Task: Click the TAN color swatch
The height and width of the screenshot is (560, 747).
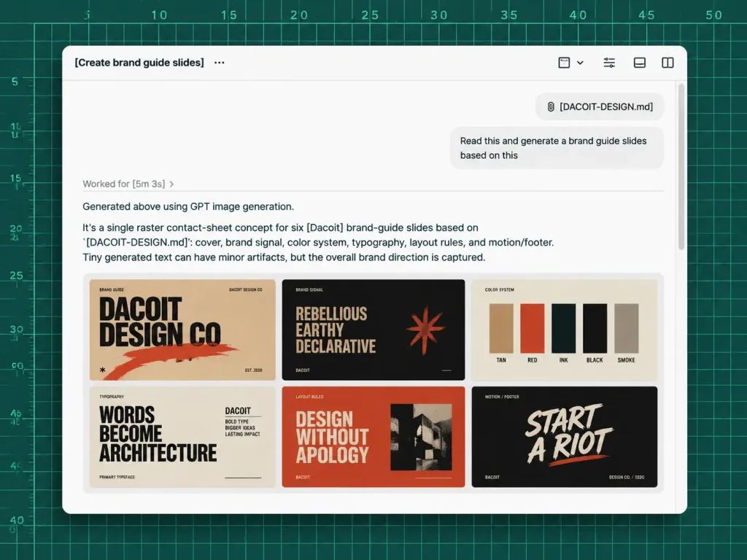Action: 501,328
